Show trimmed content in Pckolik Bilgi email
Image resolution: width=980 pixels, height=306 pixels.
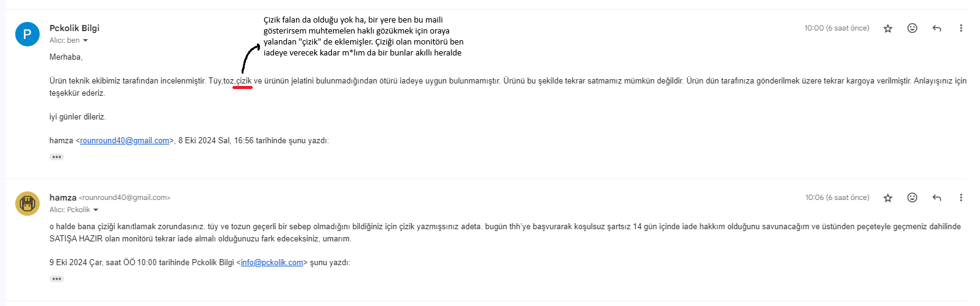[57, 157]
